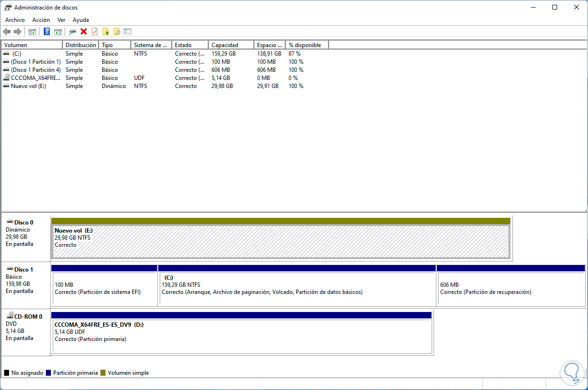Click the DVD icon of CCCOMA_X64FRE row
This screenshot has width=588, height=390.
click(x=6, y=78)
